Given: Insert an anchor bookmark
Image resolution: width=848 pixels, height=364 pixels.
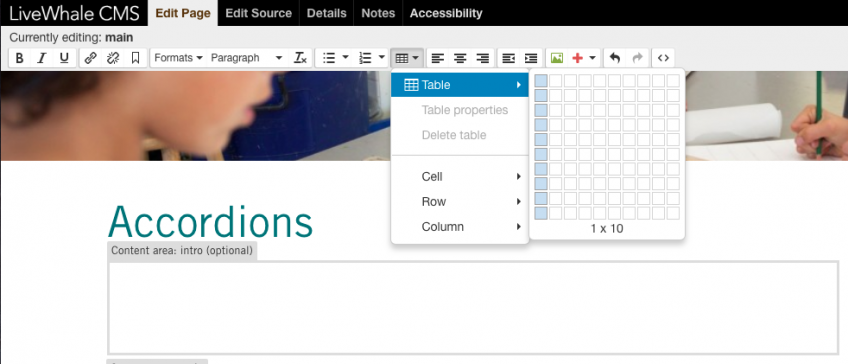Looking at the screenshot, I should pos(135,58).
